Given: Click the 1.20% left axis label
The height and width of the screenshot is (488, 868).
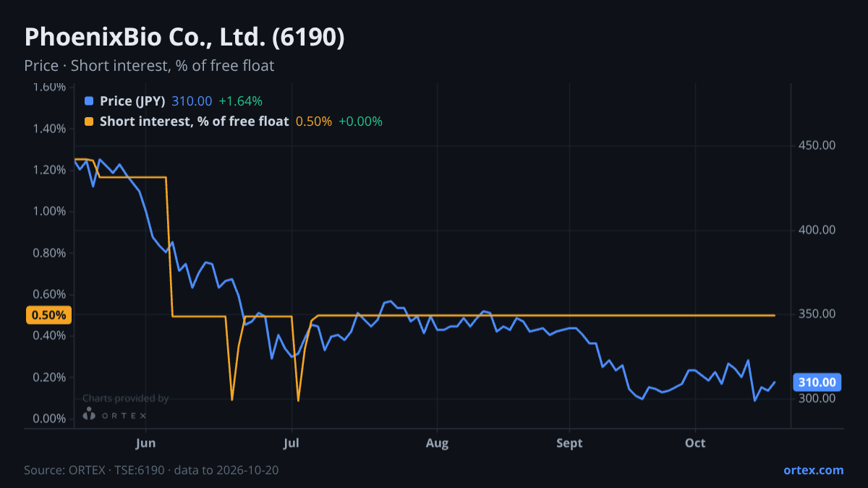Looking at the screenshot, I should click(x=49, y=170).
